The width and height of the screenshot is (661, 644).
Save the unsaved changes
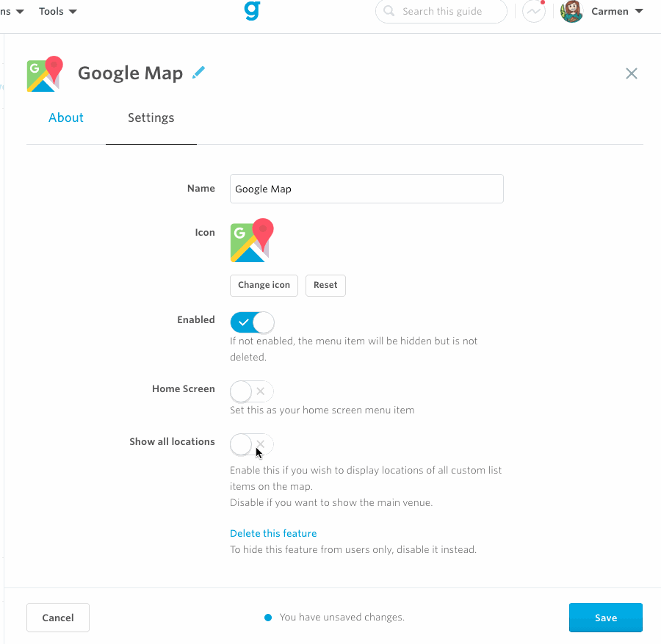(x=606, y=618)
